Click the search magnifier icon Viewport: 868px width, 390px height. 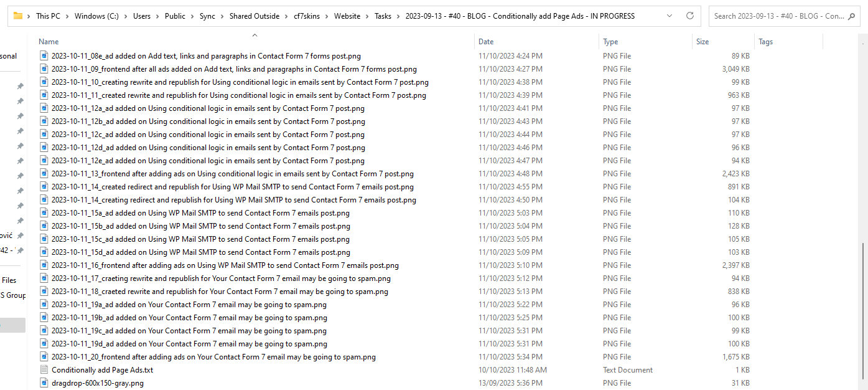[853, 16]
